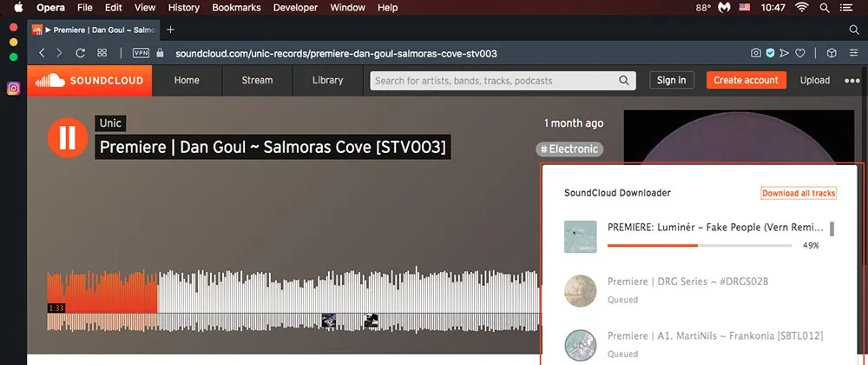The image size is (868, 365).
Task: Open the Opera menu
Action: point(51,8)
